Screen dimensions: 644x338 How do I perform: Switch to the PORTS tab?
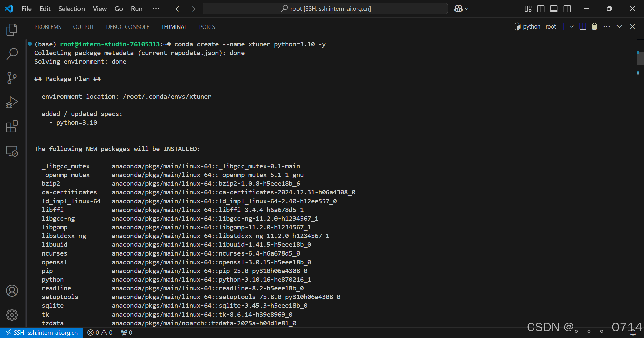coord(207,27)
